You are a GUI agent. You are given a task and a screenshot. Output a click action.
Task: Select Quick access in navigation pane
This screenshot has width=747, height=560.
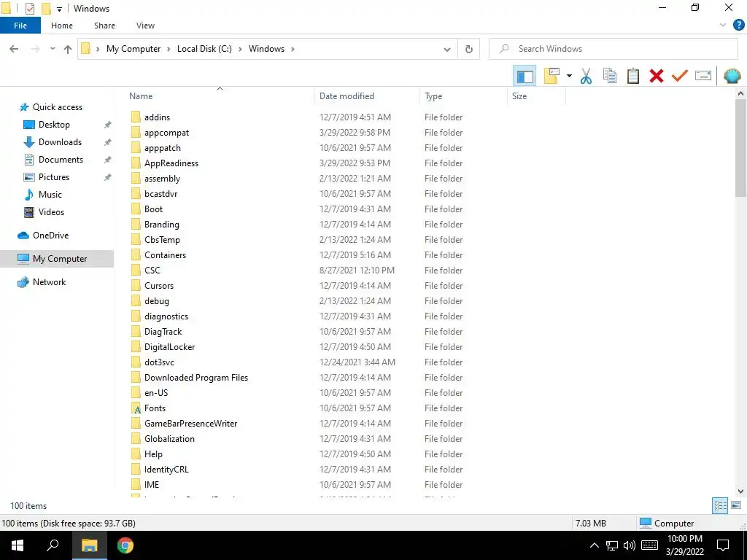click(57, 107)
